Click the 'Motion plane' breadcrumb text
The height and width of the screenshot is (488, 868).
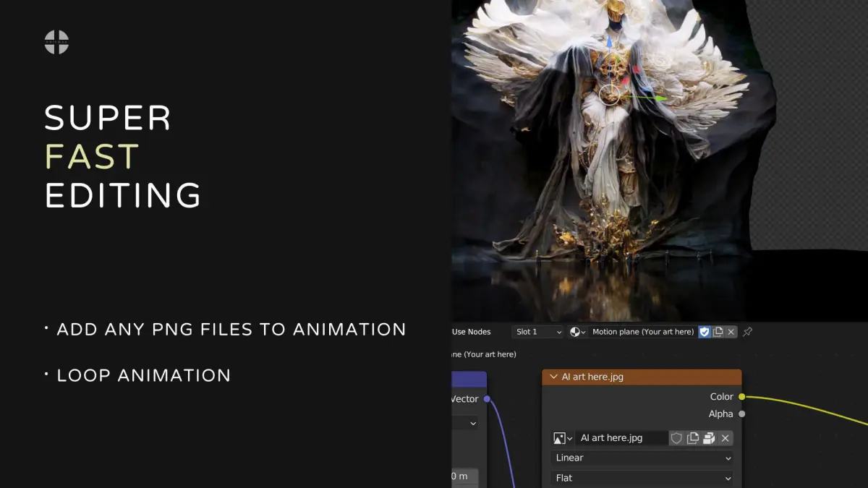484,354
